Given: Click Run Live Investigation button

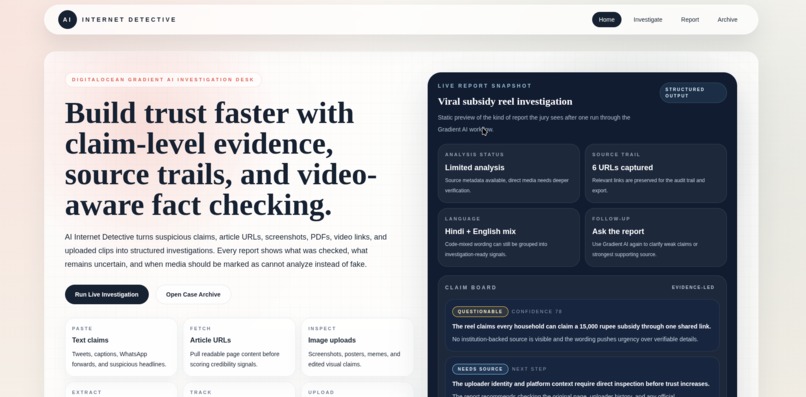Looking at the screenshot, I should pyautogui.click(x=106, y=295).
